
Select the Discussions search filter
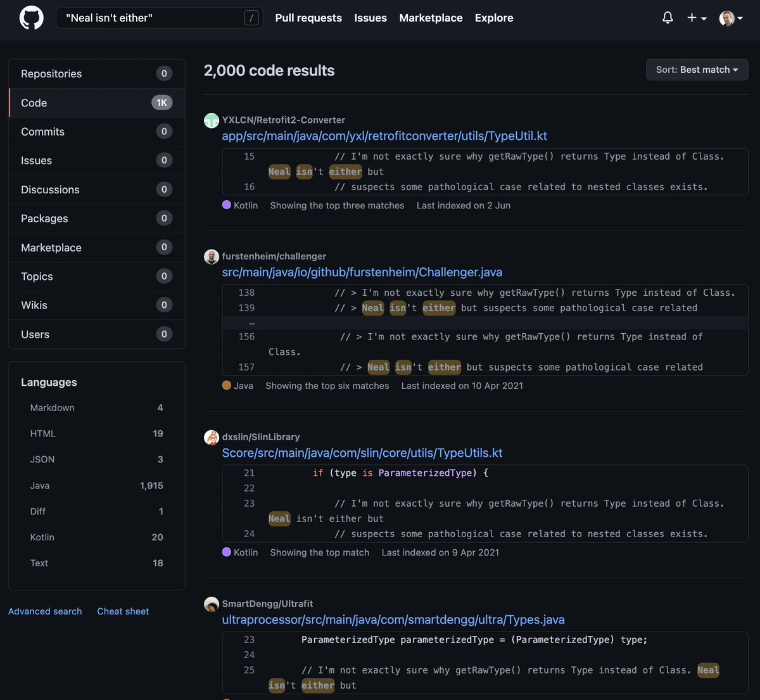(x=96, y=189)
